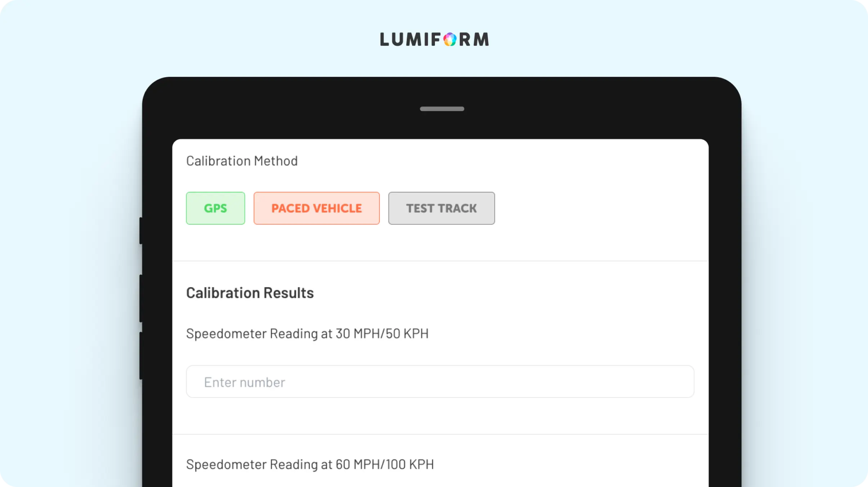Image resolution: width=868 pixels, height=487 pixels.
Task: Focus the Enter number input field
Action: click(440, 382)
